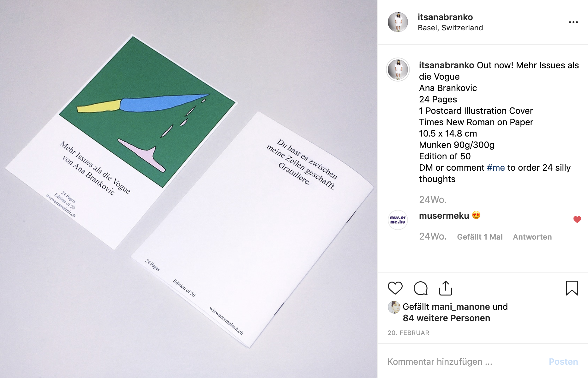View likes on comment 'Gefällt 1 Mal'
This screenshot has height=378, width=588.
click(x=480, y=237)
